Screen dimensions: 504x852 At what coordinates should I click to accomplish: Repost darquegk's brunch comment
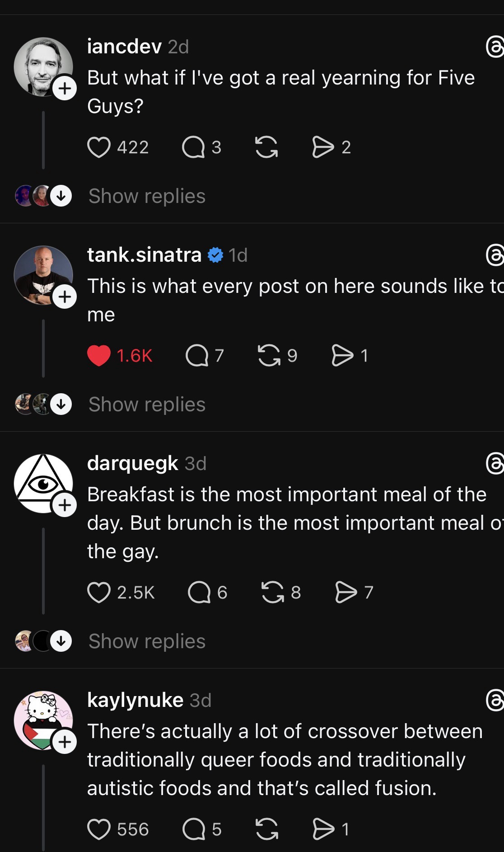(x=272, y=593)
